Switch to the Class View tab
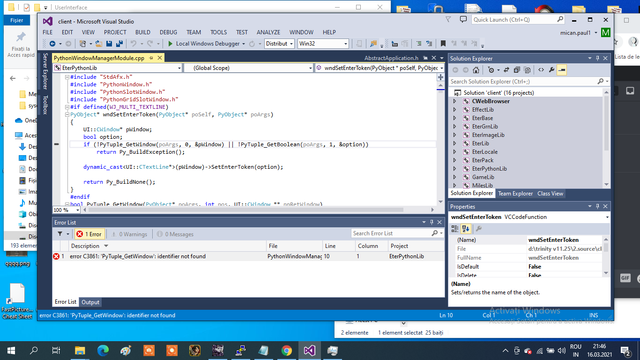Screen dimensions: 640x360 coord(550,193)
